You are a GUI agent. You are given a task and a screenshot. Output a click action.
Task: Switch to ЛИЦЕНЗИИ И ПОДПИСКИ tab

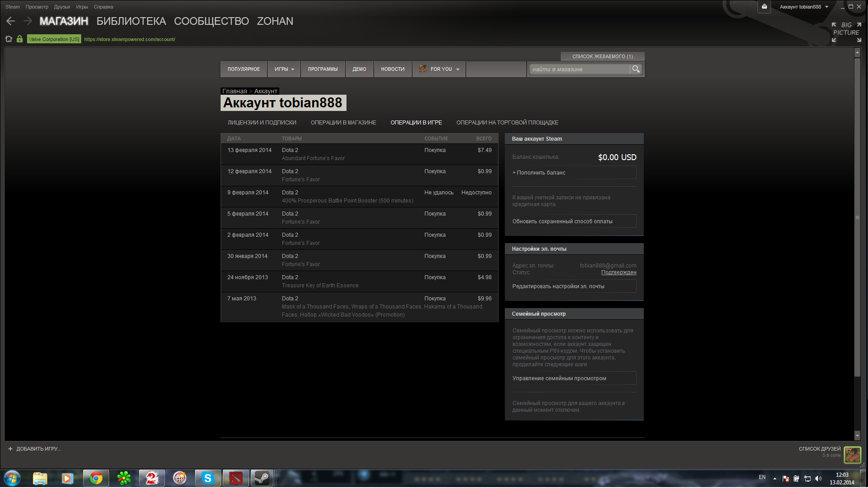tap(262, 123)
